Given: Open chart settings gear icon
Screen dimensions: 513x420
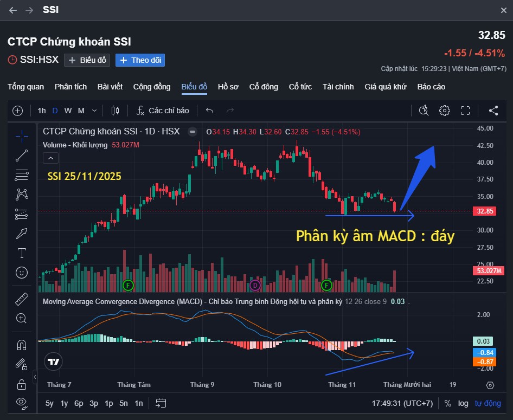Looking at the screenshot, I should pos(444,111).
